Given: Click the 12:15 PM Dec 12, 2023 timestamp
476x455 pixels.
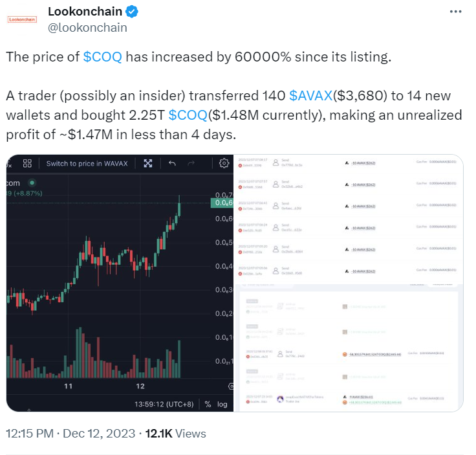Looking at the screenshot, I should (70, 434).
